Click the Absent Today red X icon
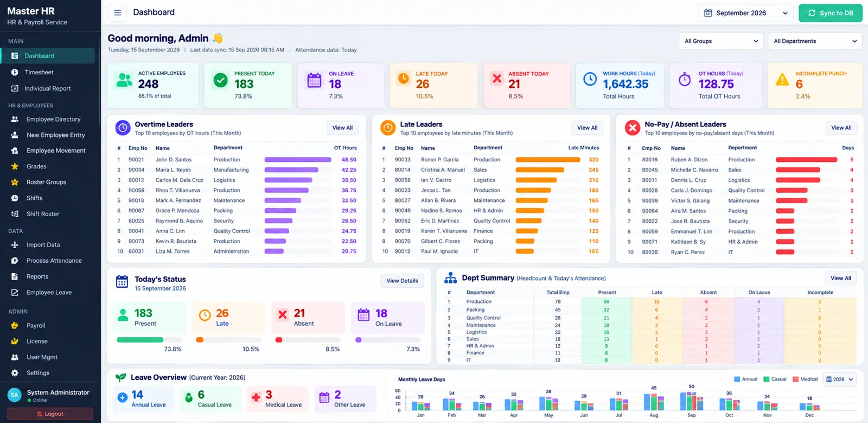The image size is (868, 423). point(497,79)
